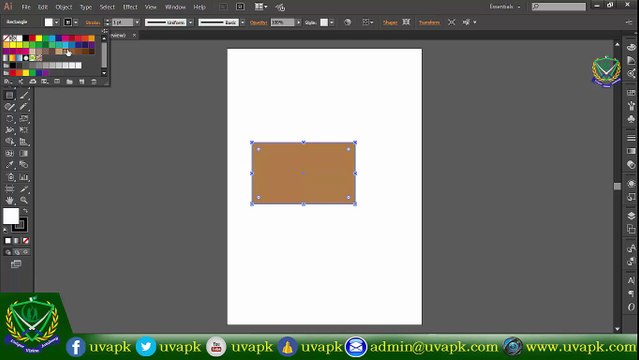This screenshot has height=360, width=639.
Task: Reset to default fill and stroke
Action: pyautogui.click(x=5, y=230)
